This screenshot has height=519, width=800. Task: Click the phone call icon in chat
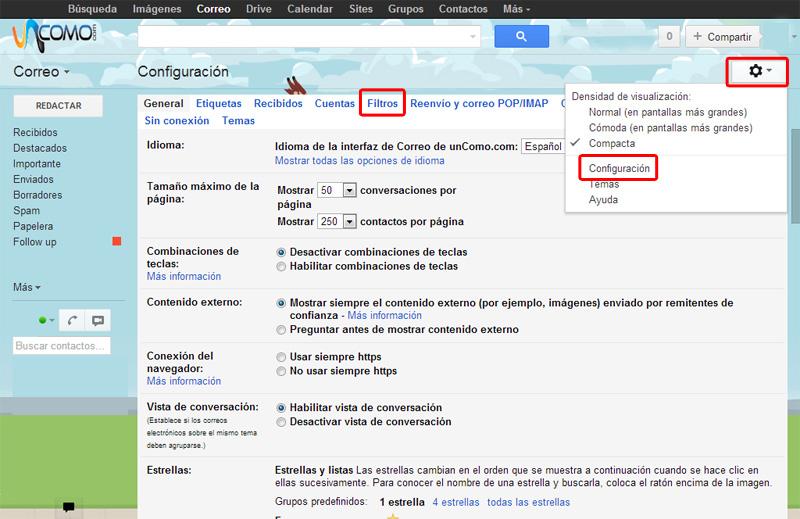click(71, 320)
